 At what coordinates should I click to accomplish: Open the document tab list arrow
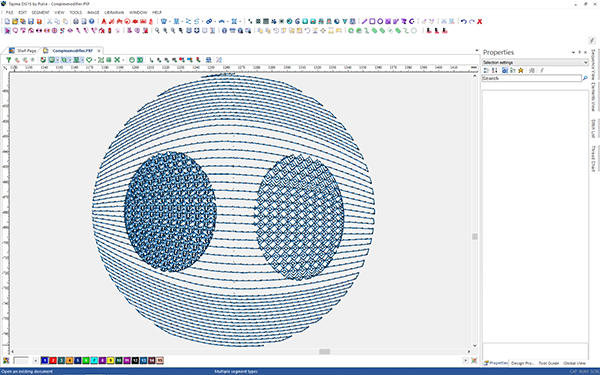pyautogui.click(x=477, y=51)
